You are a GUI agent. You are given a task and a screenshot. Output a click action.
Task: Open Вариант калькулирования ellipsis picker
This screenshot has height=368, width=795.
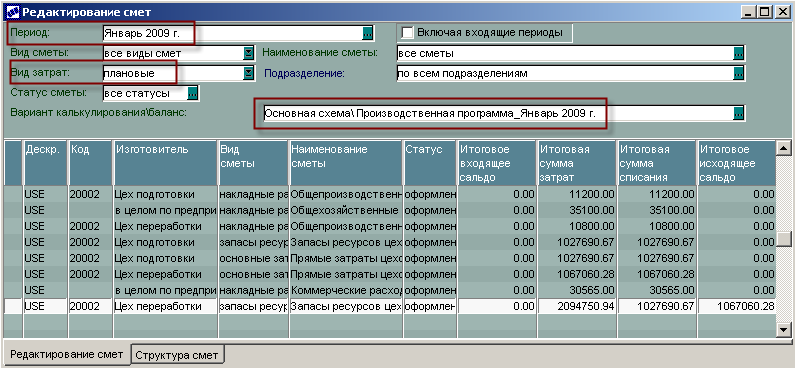pos(739,113)
